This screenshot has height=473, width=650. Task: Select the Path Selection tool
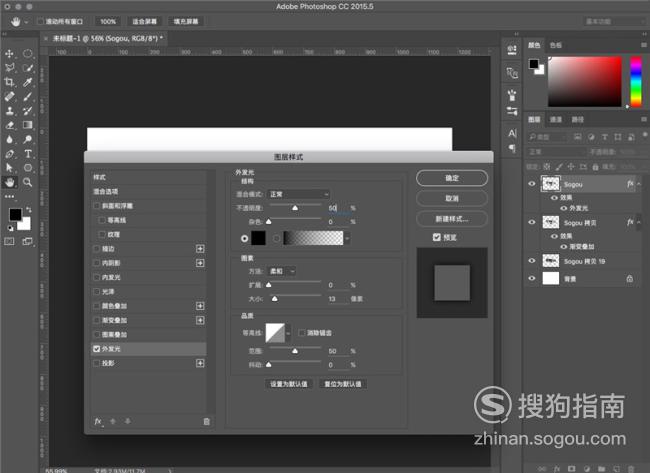tap(9, 168)
